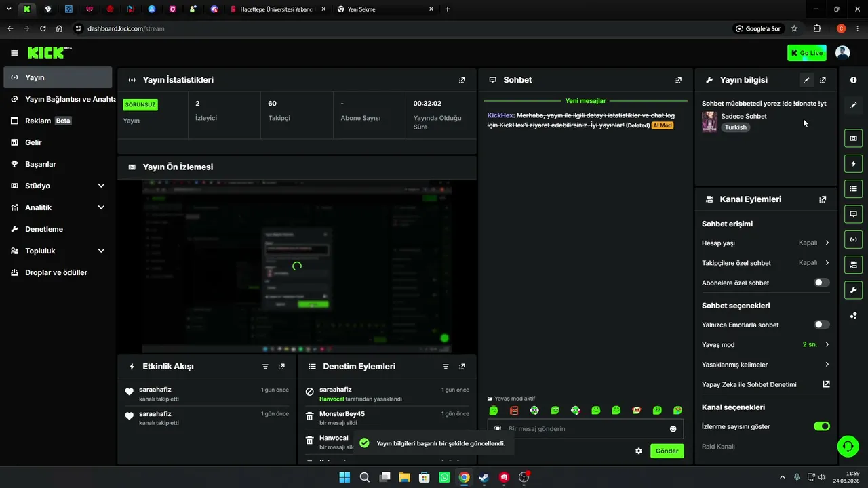Open Yapay Zeka ile Sohbet Denetimi external link
The height and width of the screenshot is (488, 868).
[826, 384]
